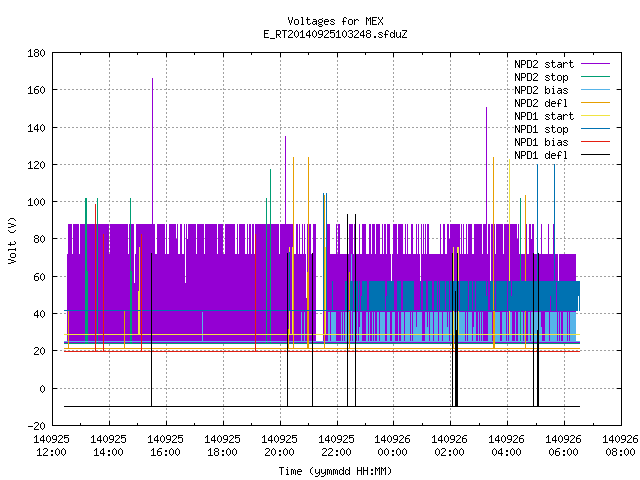Screen dimensions: 640x480
Task: Click the NPD1 start yellow legend line
Action: tap(595, 116)
